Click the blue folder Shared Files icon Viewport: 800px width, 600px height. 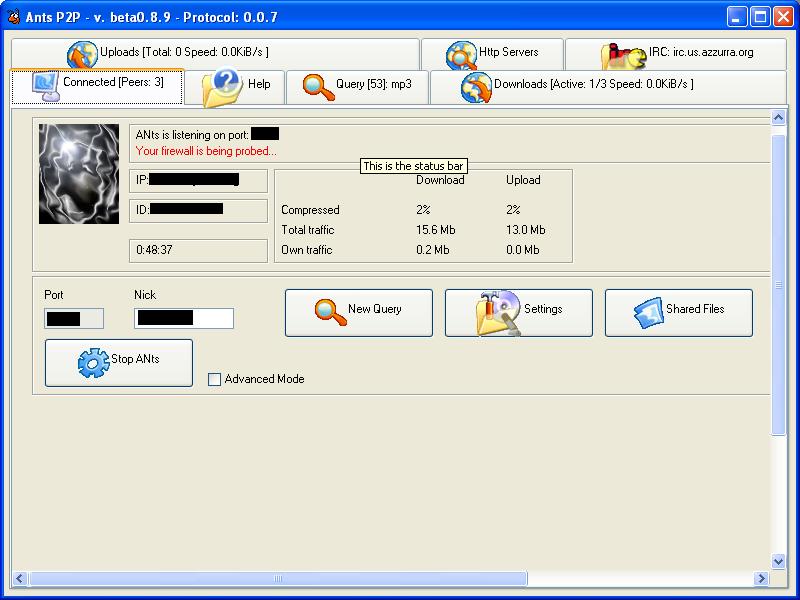click(x=648, y=312)
